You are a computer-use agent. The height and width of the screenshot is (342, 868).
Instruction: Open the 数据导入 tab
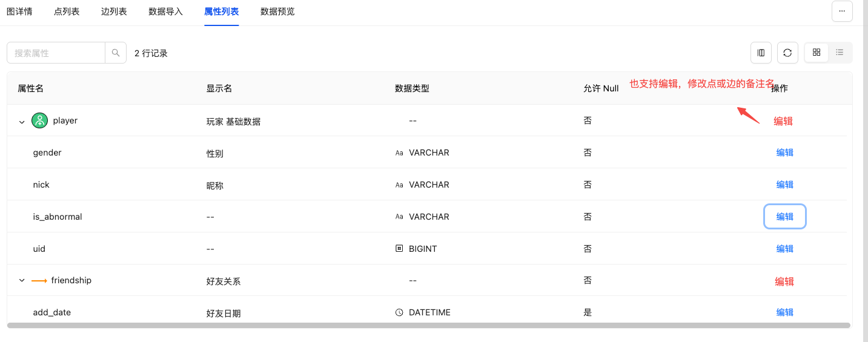[x=165, y=12]
